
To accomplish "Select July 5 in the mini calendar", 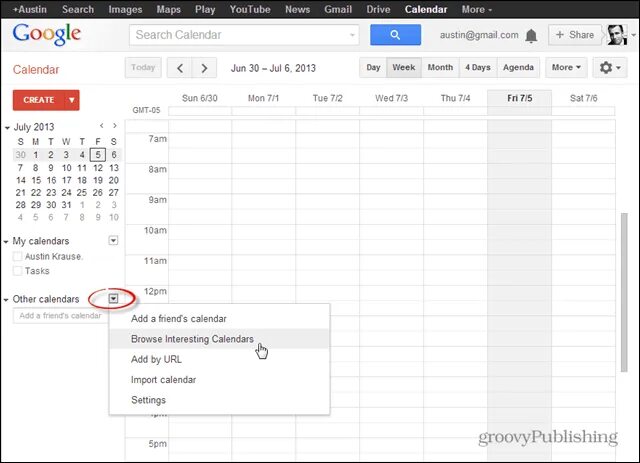I will coord(98,155).
